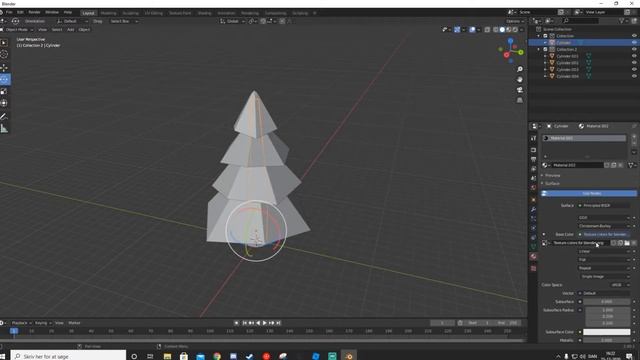Image resolution: width=640 pixels, height=360 pixels.
Task: Open Tool properties tab icon
Action: click(x=533, y=138)
